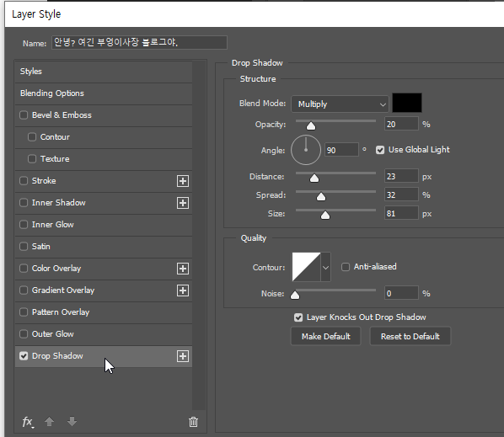Click the Size value field

(x=401, y=214)
